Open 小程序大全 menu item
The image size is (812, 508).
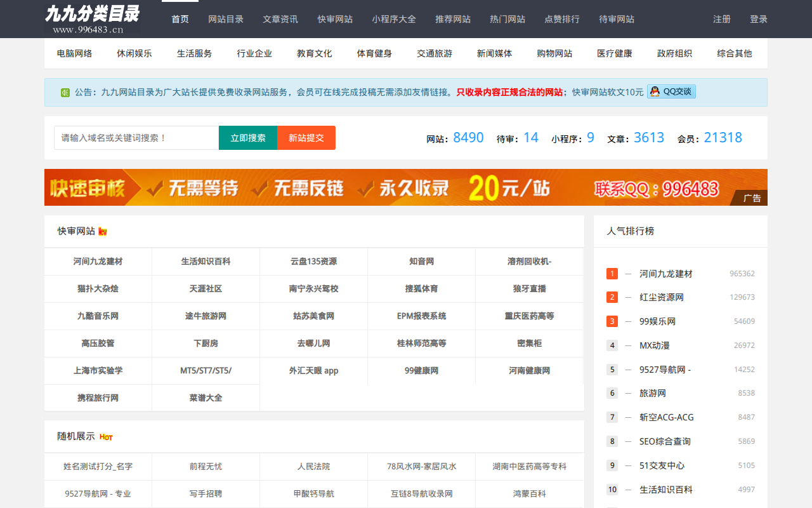click(x=394, y=19)
